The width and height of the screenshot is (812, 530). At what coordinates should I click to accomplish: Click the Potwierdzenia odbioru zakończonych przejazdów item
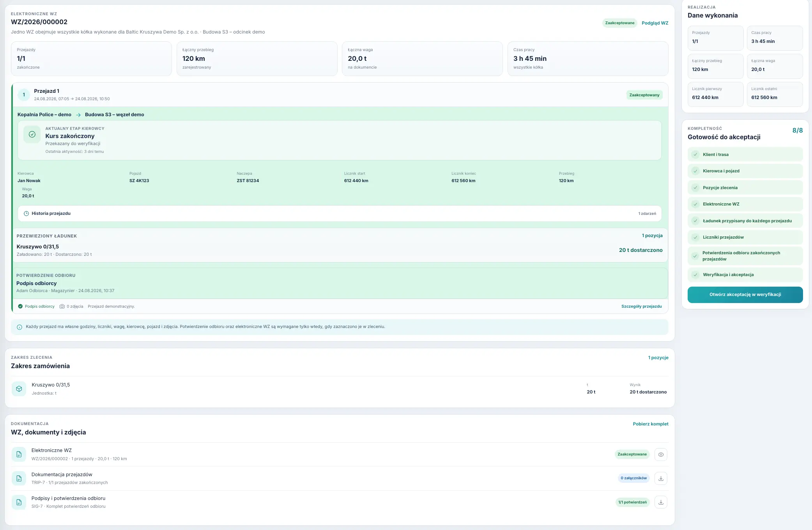click(x=745, y=256)
